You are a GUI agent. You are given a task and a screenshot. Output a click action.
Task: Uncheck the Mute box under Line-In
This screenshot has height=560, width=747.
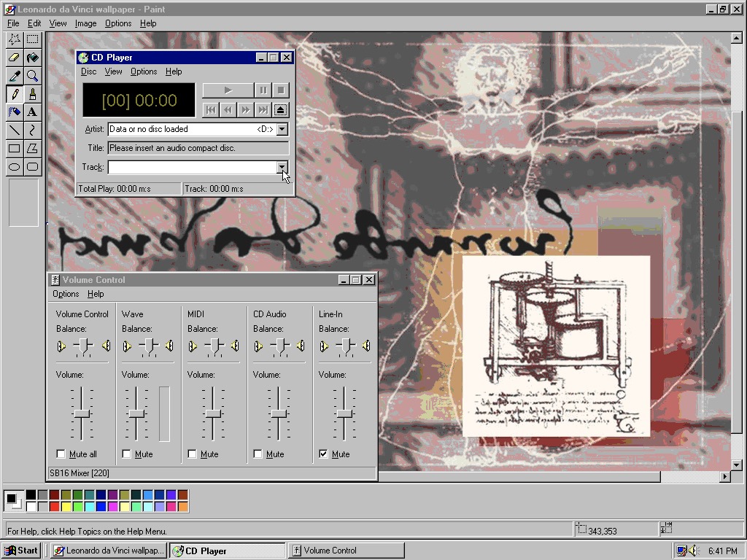(323, 454)
